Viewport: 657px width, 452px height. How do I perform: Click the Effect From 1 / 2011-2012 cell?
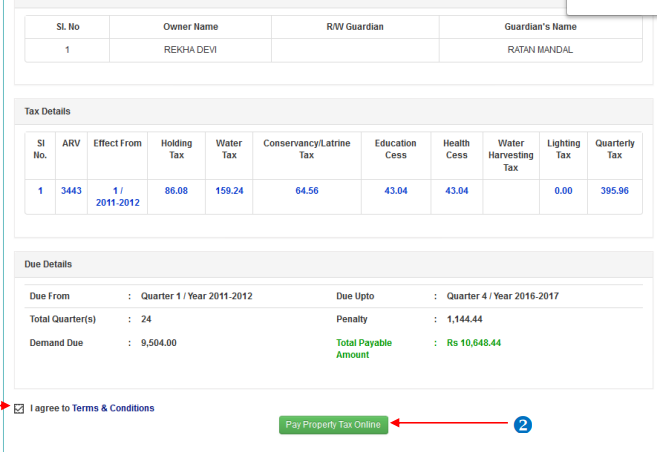tap(117, 196)
